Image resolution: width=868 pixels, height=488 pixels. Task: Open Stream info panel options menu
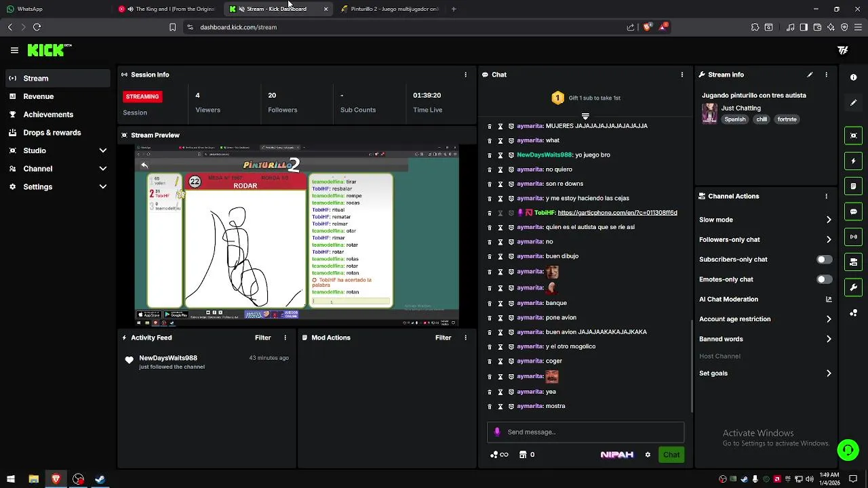tap(826, 75)
